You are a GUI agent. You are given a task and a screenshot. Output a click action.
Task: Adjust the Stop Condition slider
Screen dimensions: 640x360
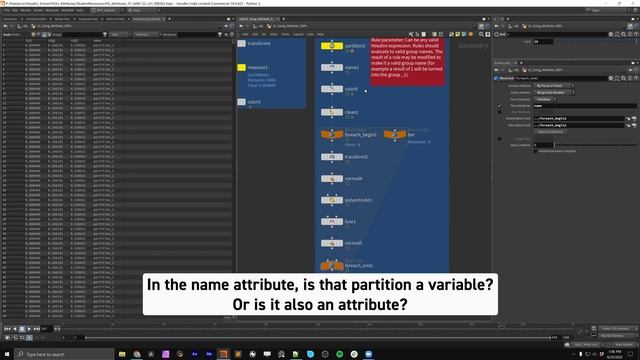596,145
